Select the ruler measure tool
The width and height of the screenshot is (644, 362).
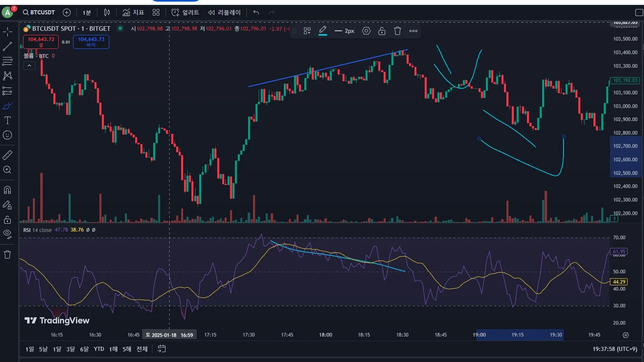point(7,155)
